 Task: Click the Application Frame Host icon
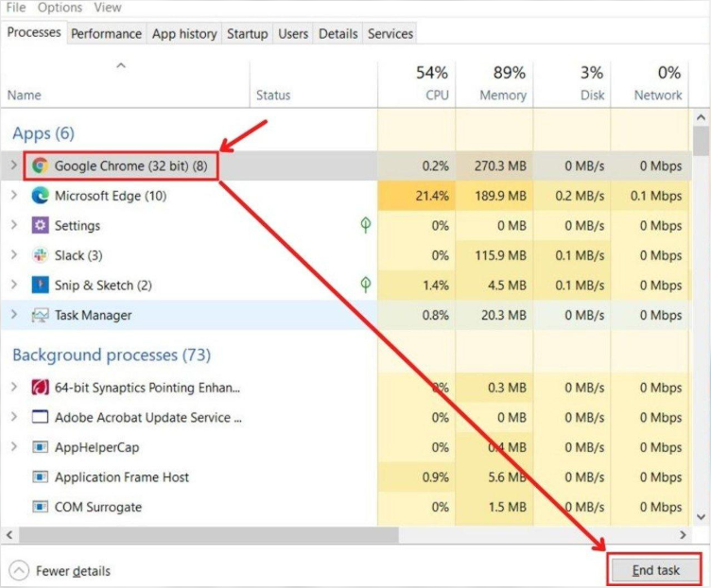pos(40,477)
